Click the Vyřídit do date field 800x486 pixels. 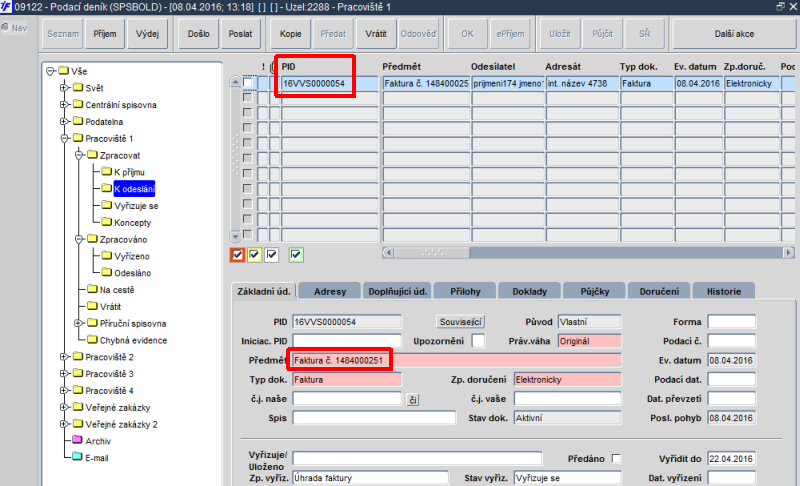(x=731, y=459)
